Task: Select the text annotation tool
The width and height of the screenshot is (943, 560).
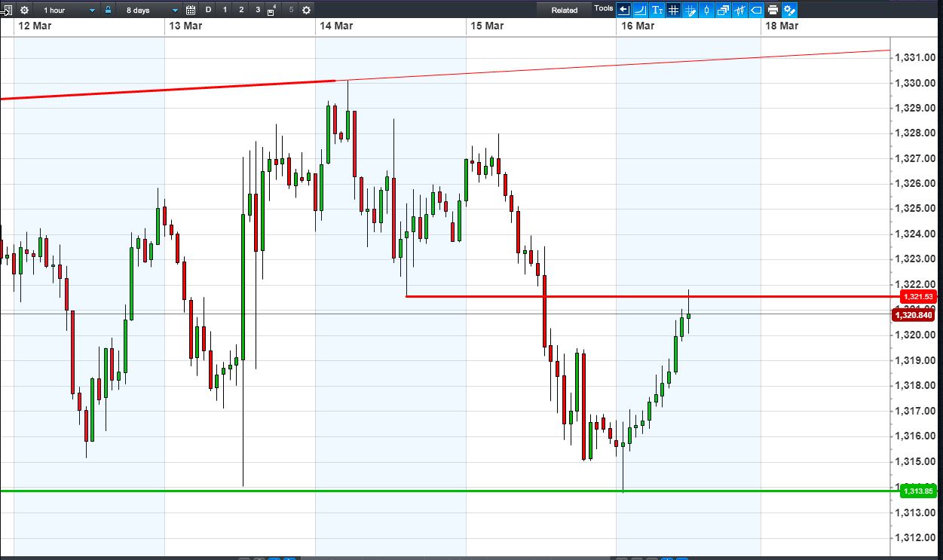Action: pyautogui.click(x=657, y=10)
